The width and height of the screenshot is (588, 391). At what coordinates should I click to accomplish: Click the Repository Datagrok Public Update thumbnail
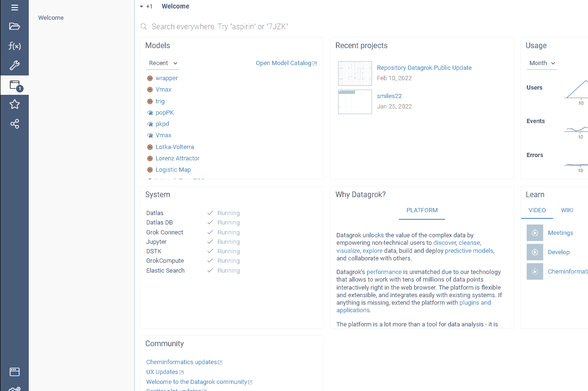pos(355,74)
